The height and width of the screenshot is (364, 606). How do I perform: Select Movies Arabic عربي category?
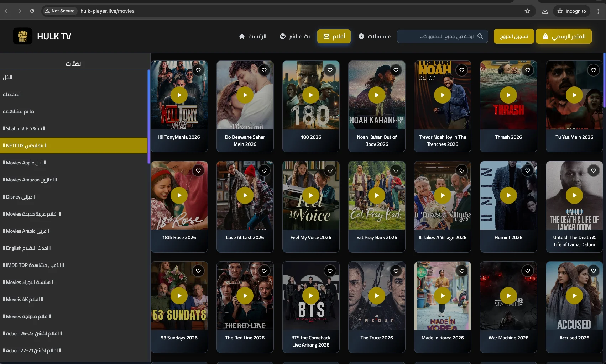point(74,231)
